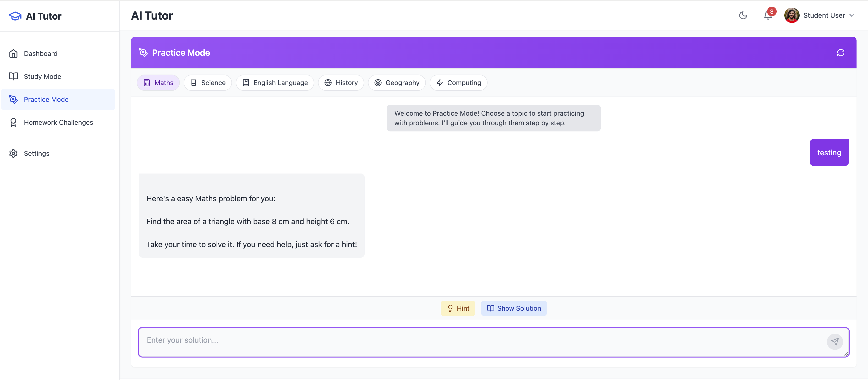Screen dimensions: 868x380
Task: Pick the Geography subject chip
Action: (x=397, y=83)
